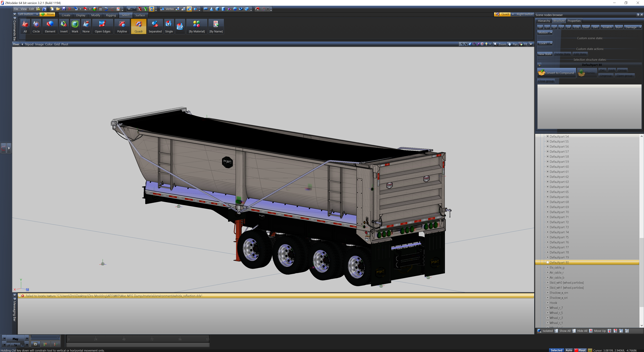
Task: Select Open Edges tool
Action: (x=102, y=26)
